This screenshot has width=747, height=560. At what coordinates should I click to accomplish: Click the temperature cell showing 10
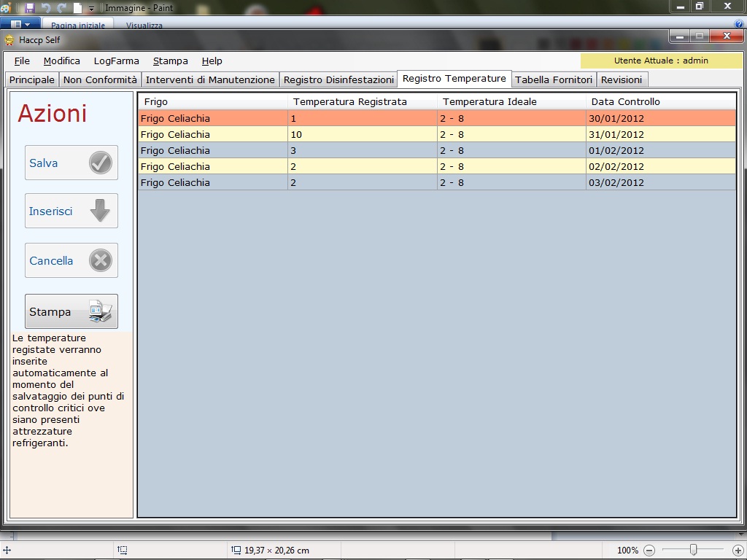pos(362,134)
